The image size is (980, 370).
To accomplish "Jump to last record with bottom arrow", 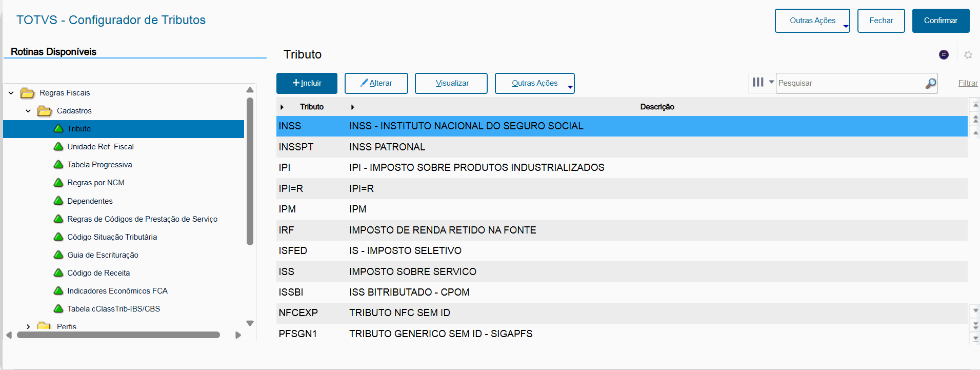I will coord(975,338).
